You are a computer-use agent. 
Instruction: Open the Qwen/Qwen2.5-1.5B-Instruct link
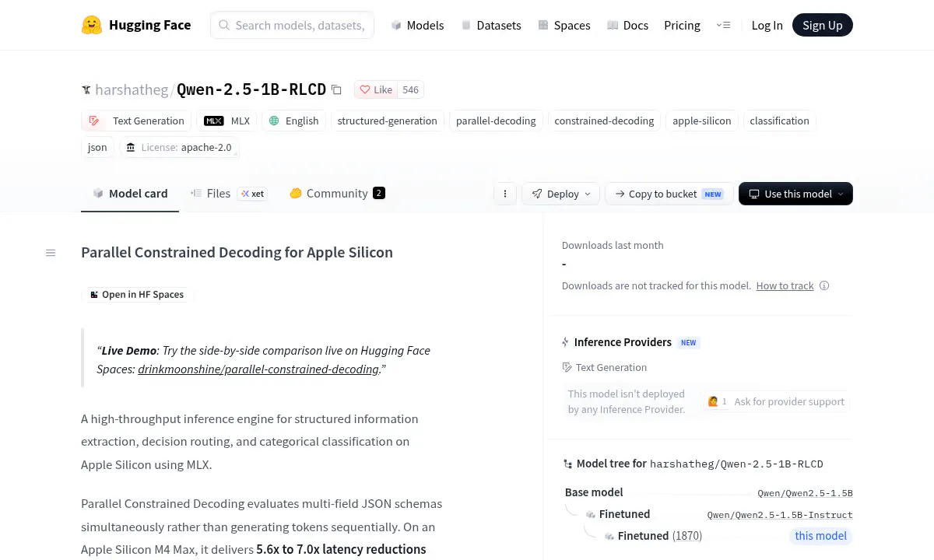pos(780,515)
